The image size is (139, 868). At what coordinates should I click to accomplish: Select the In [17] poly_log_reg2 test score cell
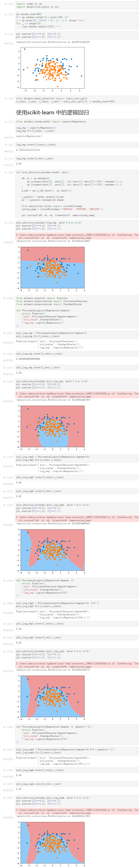(77, 491)
